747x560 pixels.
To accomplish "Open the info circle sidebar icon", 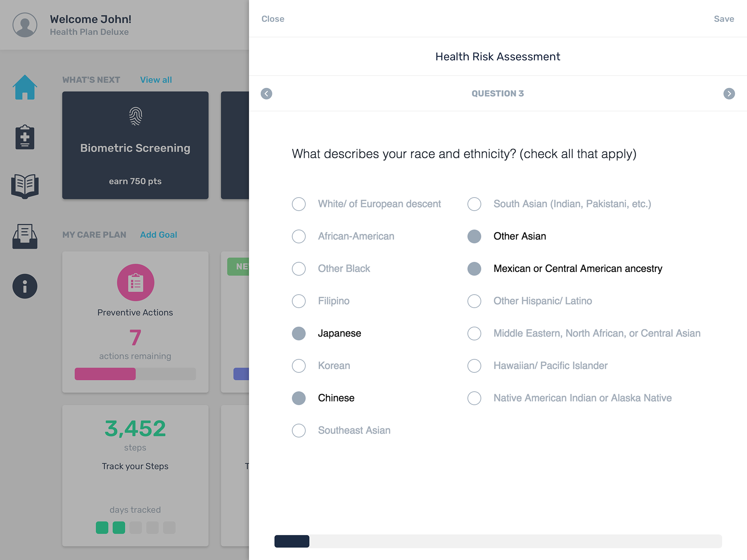I will pos(25,286).
